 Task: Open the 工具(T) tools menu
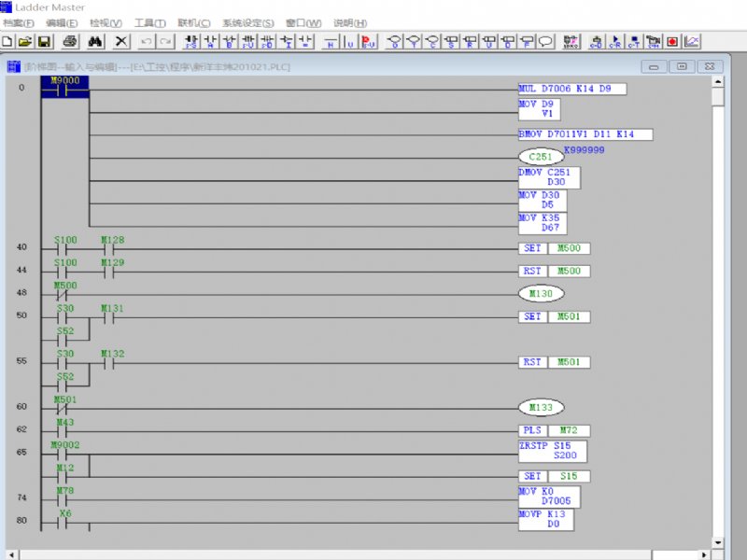(x=149, y=22)
